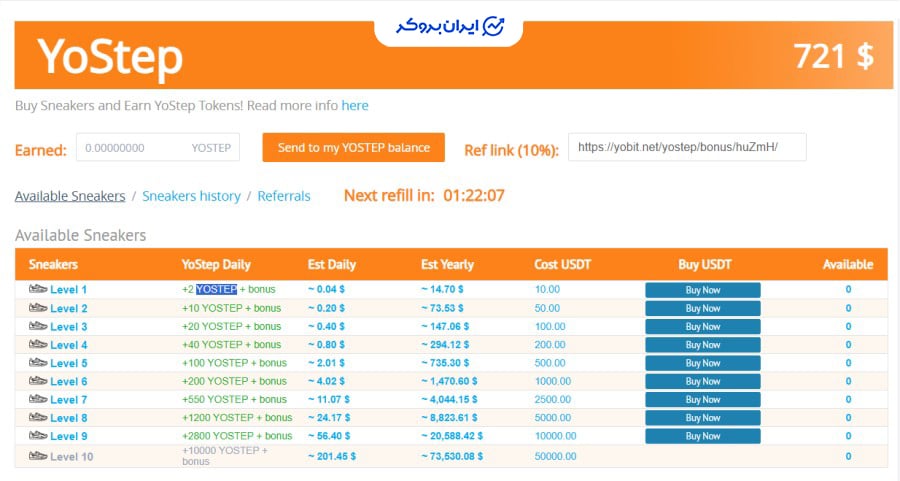Click the sneaker icon beside Level 6
This screenshot has width=900, height=481.
coord(38,381)
